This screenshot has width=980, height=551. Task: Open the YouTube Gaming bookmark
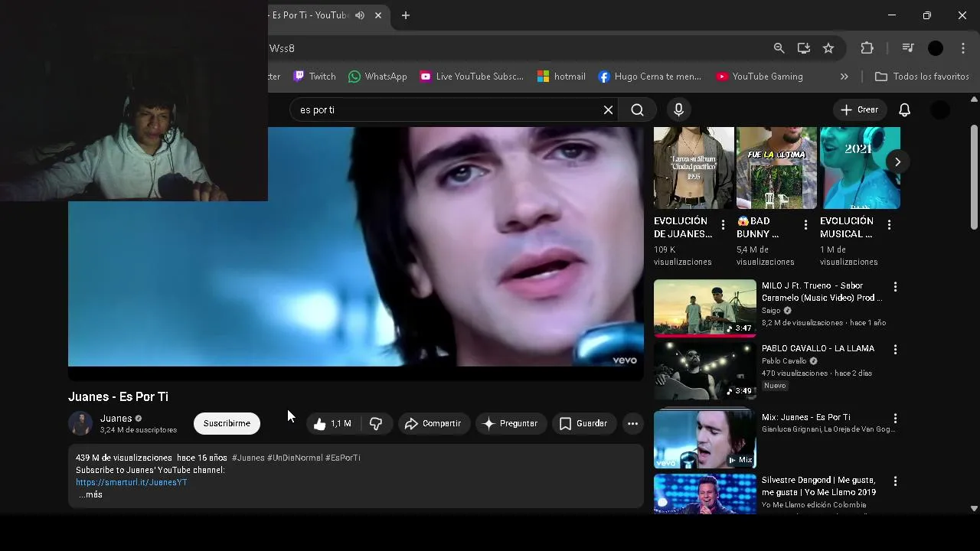tap(759, 77)
